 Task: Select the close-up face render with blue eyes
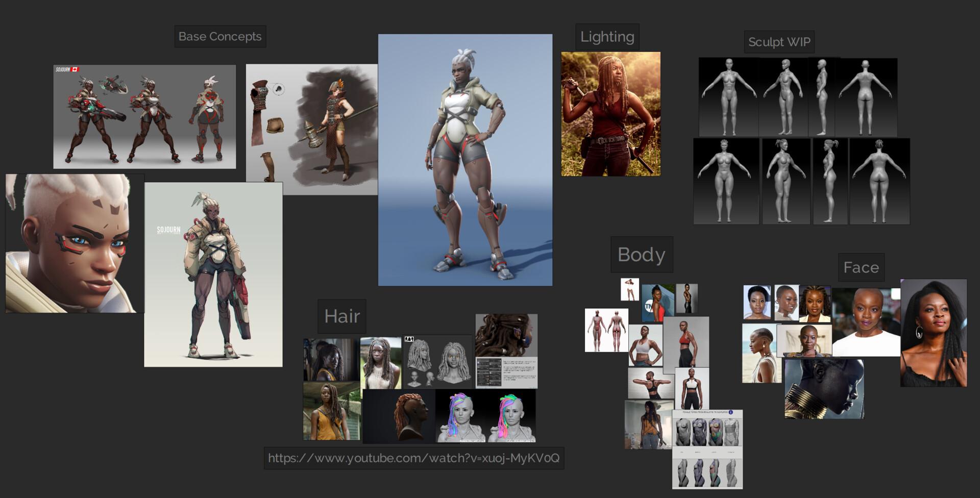point(75,243)
